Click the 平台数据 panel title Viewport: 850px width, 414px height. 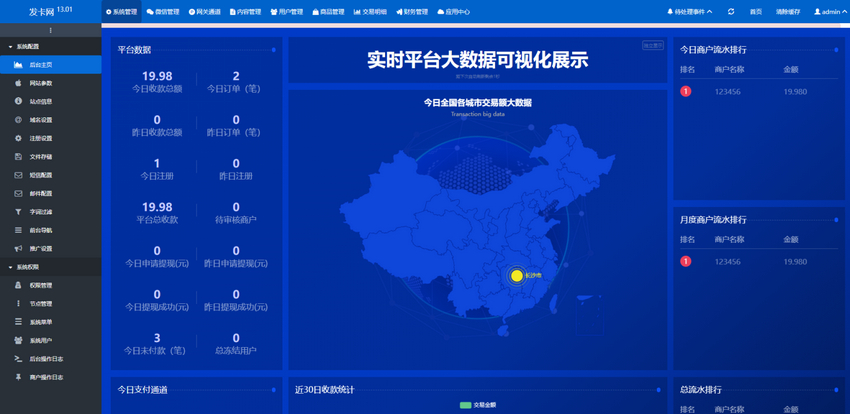[x=134, y=50]
